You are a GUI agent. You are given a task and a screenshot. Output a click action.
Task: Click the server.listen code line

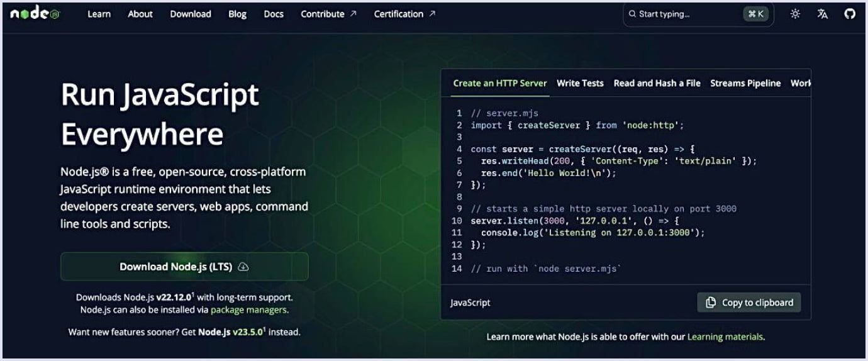[575, 221]
